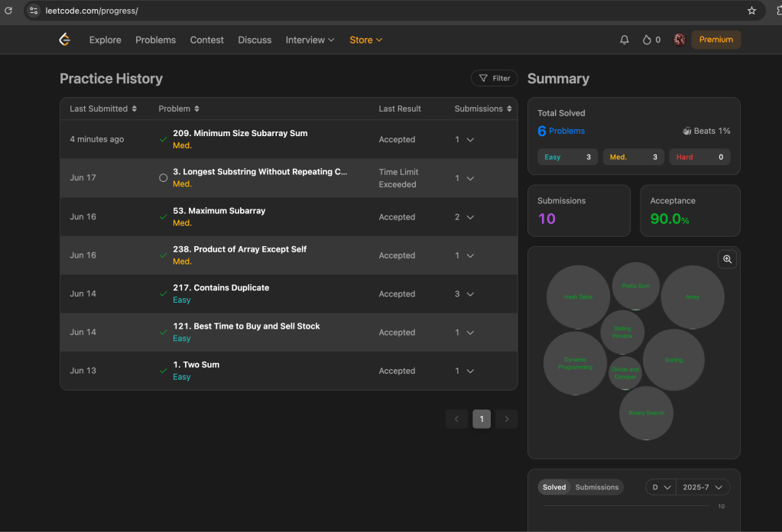Screen dimensions: 782x532
Task: Click the streak flame icon
Action: click(647, 40)
